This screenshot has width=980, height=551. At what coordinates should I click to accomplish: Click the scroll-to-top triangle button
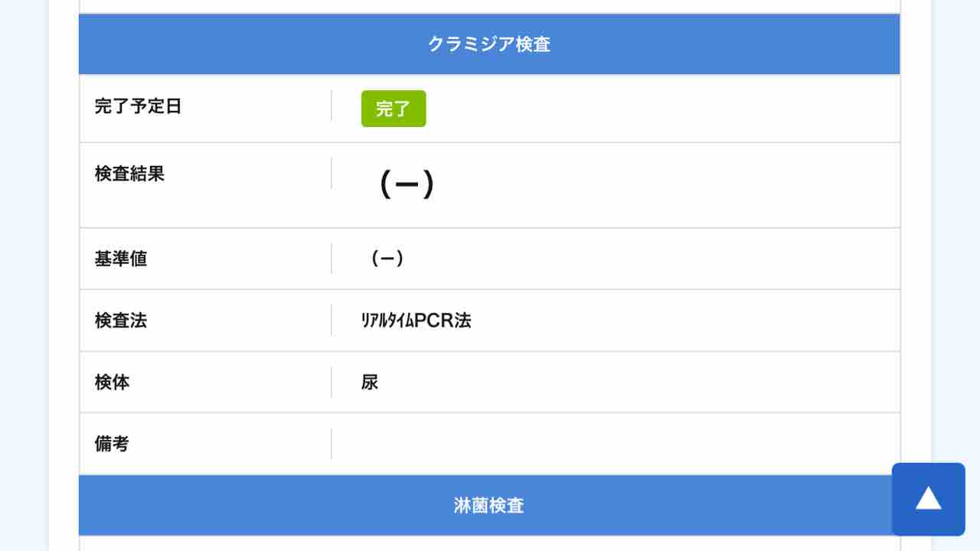click(928, 499)
